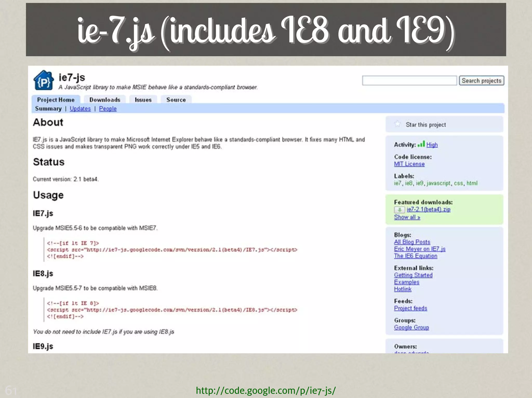Open the Examples external link

407,282
